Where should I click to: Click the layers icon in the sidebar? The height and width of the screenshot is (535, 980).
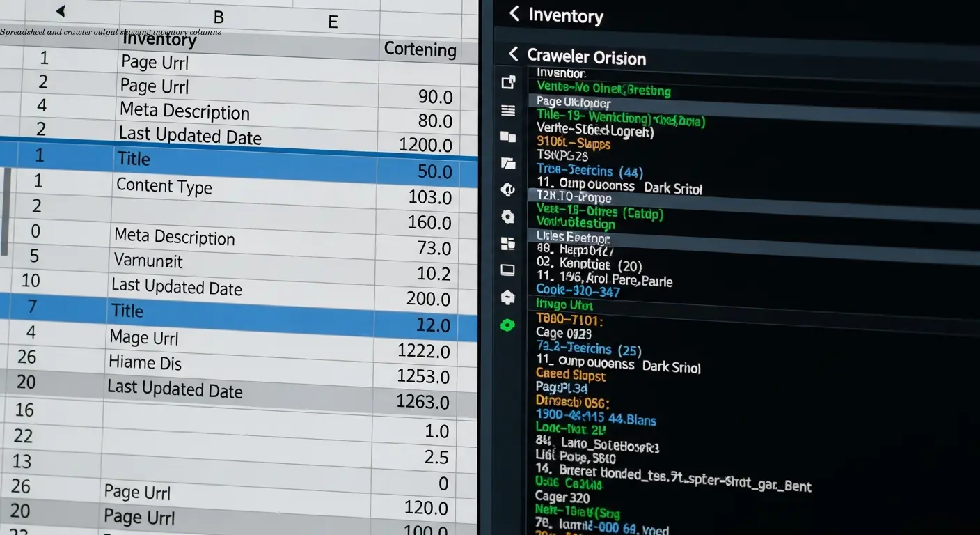pyautogui.click(x=507, y=137)
